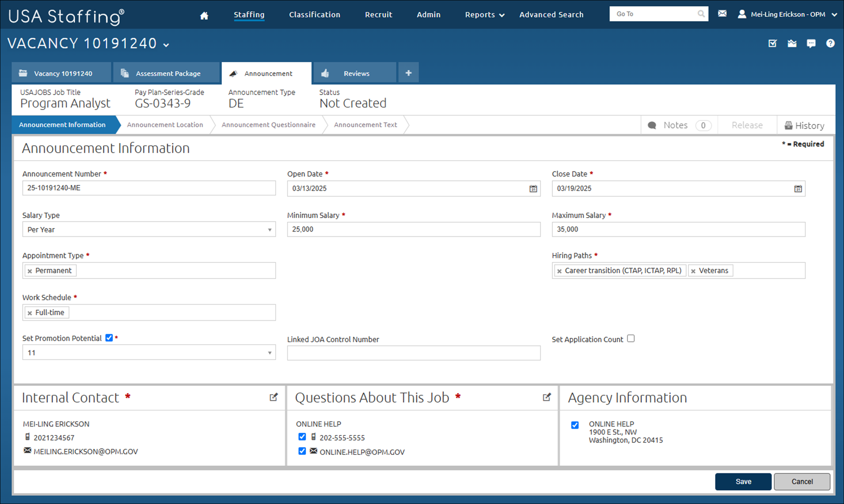
Task: Click the plus icon to add tab
Action: [408, 73]
